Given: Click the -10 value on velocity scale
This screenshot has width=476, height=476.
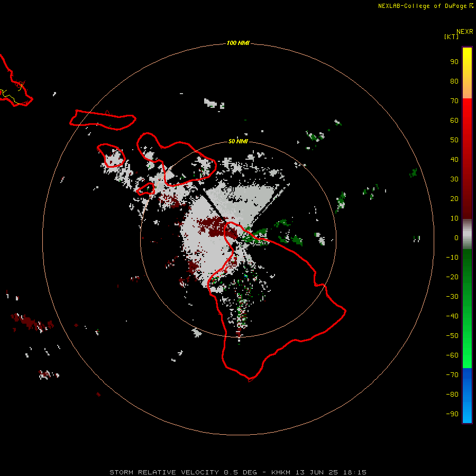Looking at the screenshot, I should (452, 258).
